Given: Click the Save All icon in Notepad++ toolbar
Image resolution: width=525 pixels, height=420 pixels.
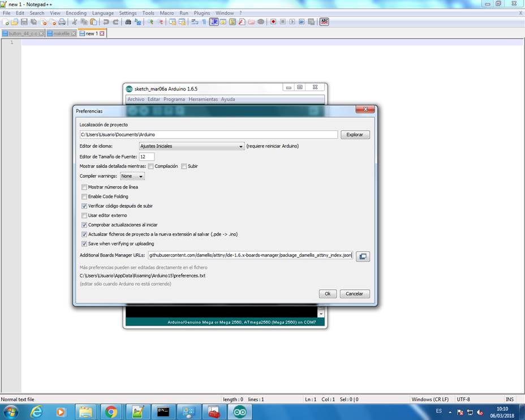Looking at the screenshot, I should 33,22.
